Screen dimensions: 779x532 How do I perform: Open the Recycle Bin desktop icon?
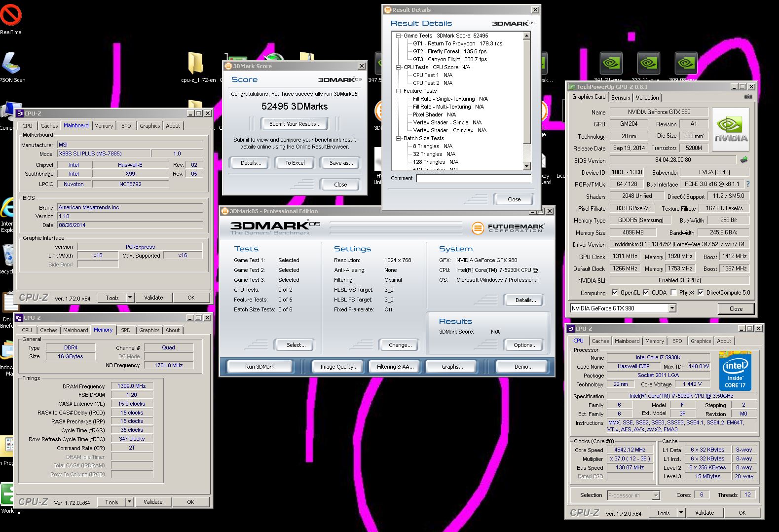(8, 259)
